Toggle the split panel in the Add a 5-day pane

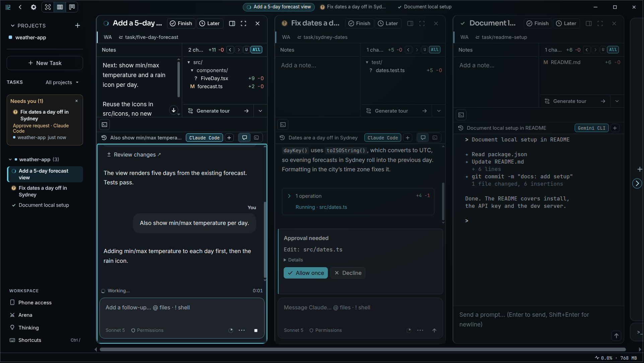click(232, 23)
